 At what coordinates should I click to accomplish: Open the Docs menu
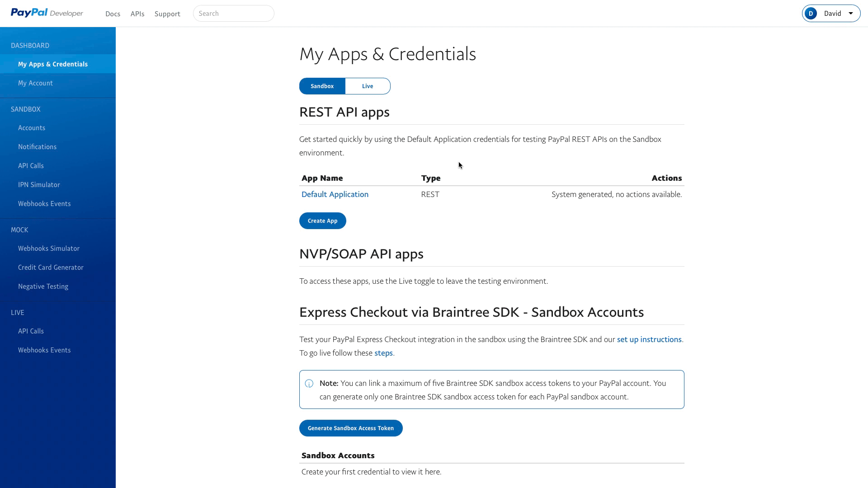(x=113, y=14)
